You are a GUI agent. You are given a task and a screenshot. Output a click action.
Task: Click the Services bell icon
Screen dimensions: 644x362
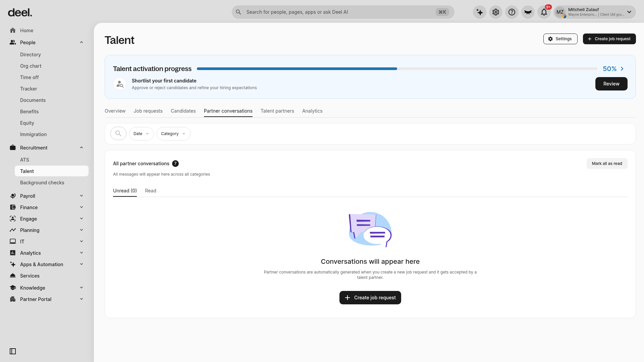(x=13, y=276)
